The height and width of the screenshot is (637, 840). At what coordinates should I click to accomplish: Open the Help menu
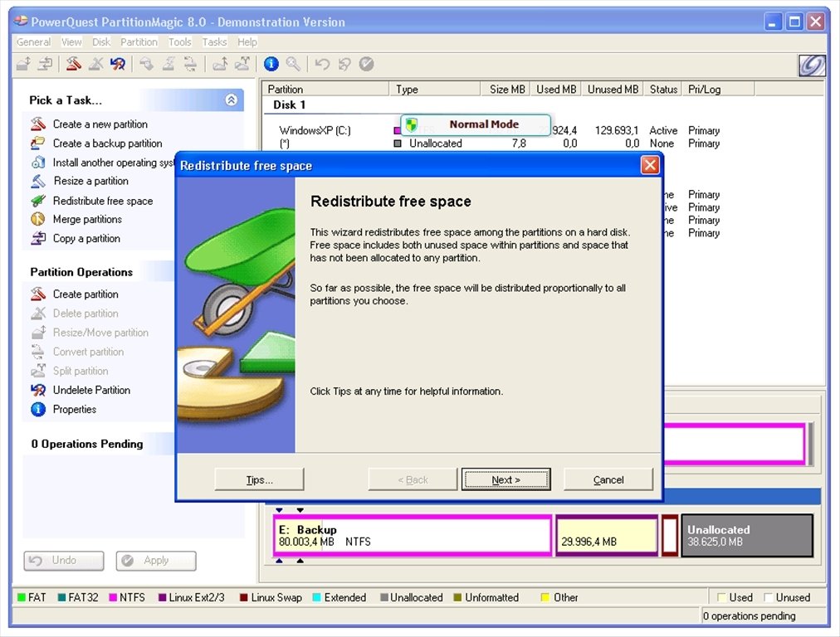point(247,41)
